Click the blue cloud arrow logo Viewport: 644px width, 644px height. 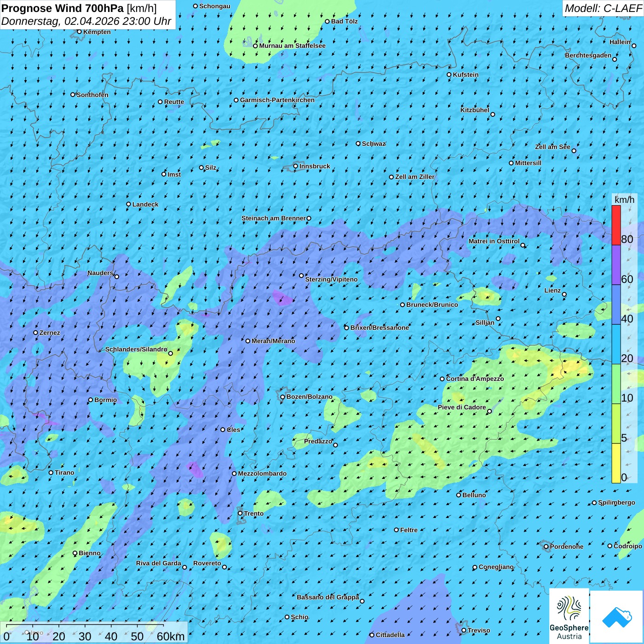tap(616, 617)
